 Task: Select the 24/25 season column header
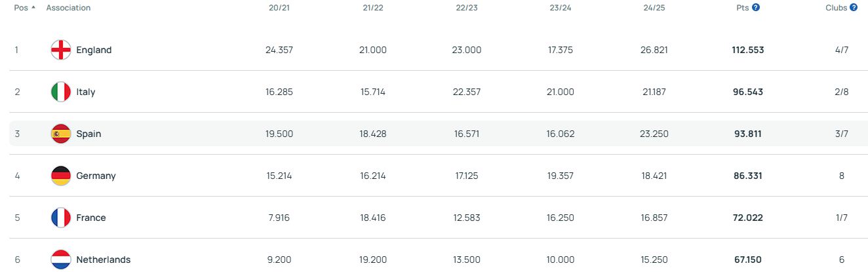654,8
